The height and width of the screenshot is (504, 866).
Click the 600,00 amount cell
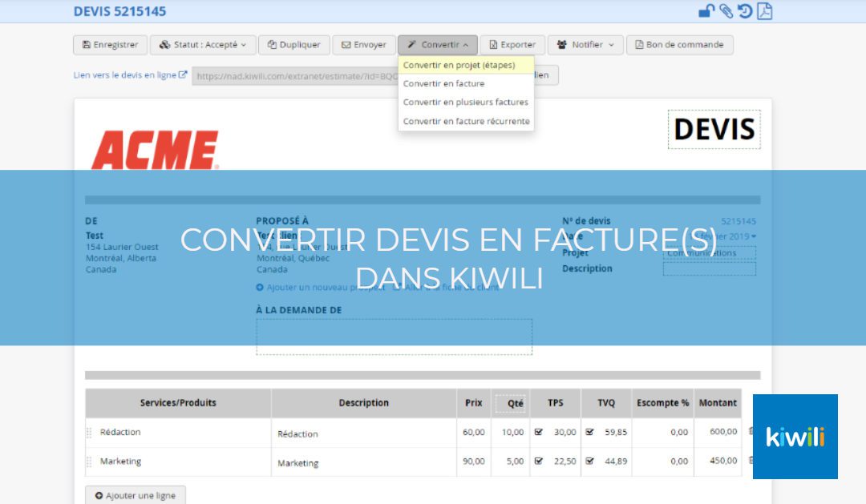pyautogui.click(x=718, y=432)
